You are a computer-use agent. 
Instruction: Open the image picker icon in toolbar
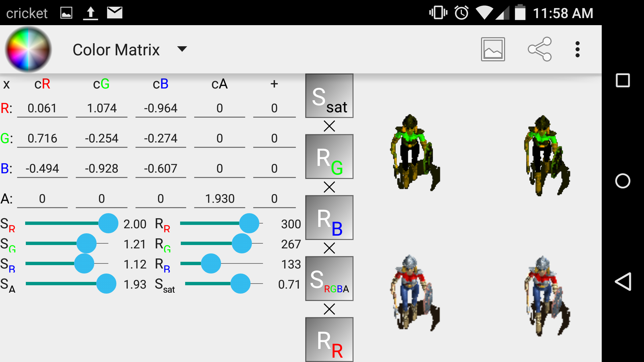(x=493, y=49)
